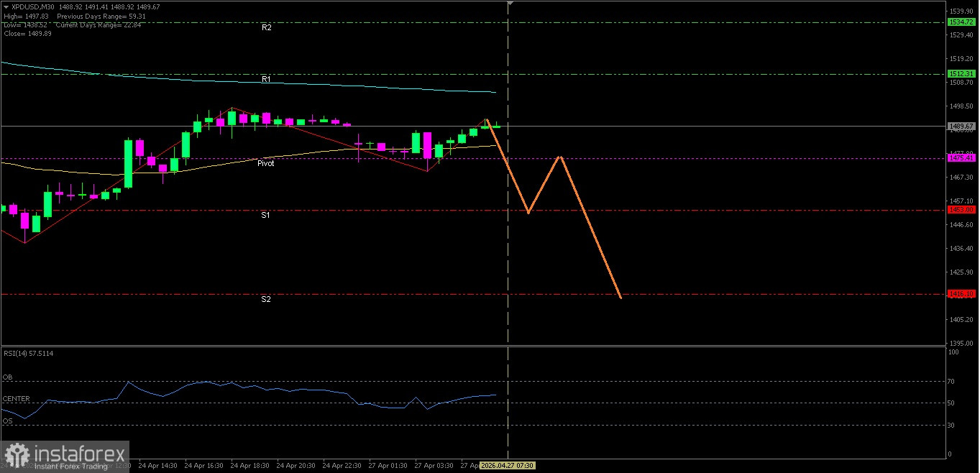Click the highlighted 2026.04.27 07:30 date label

tap(507, 466)
